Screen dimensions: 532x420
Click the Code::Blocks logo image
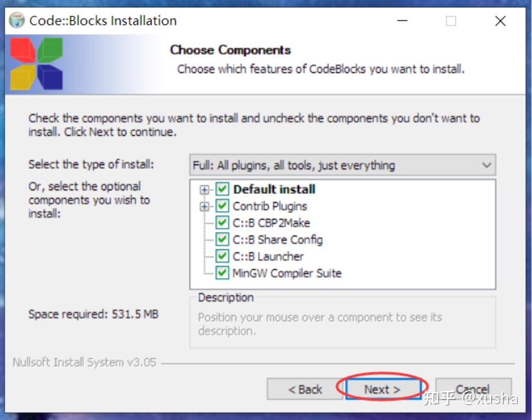point(34,63)
